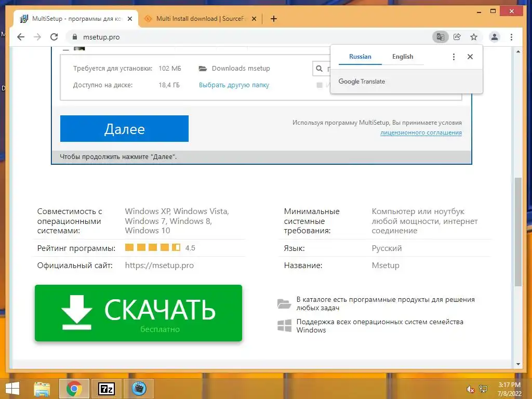Open the Chrome profile avatar
Image resolution: width=532 pixels, height=399 pixels.
point(495,37)
